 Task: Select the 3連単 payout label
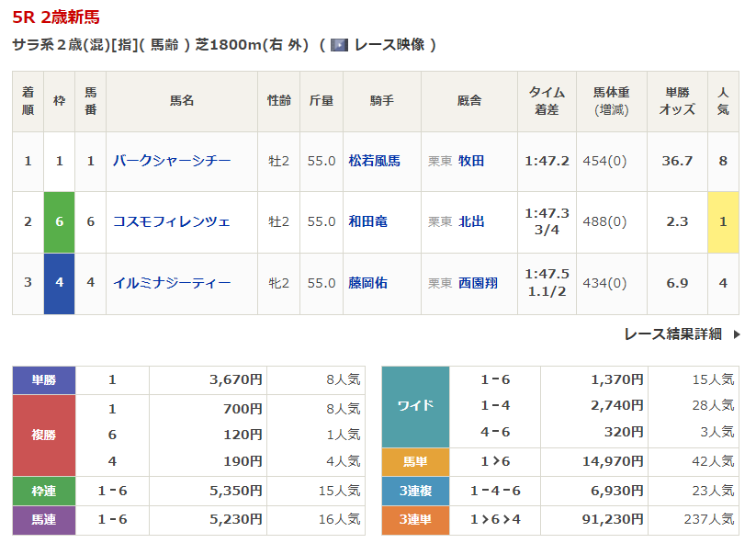pyautogui.click(x=415, y=519)
